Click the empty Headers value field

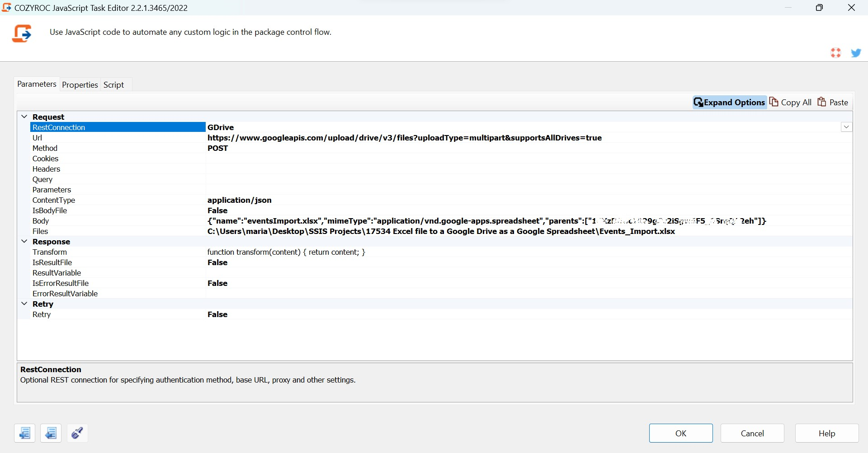(x=529, y=169)
